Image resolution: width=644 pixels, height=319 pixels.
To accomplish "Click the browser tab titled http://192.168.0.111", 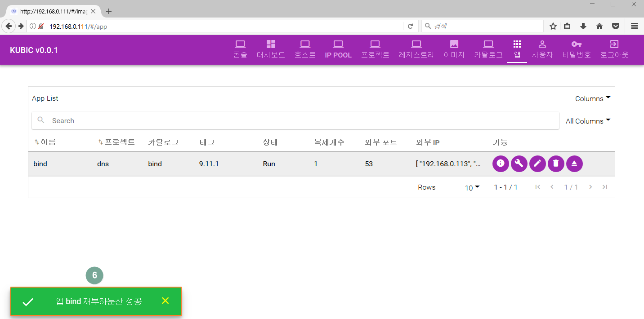I will pyautogui.click(x=53, y=11).
